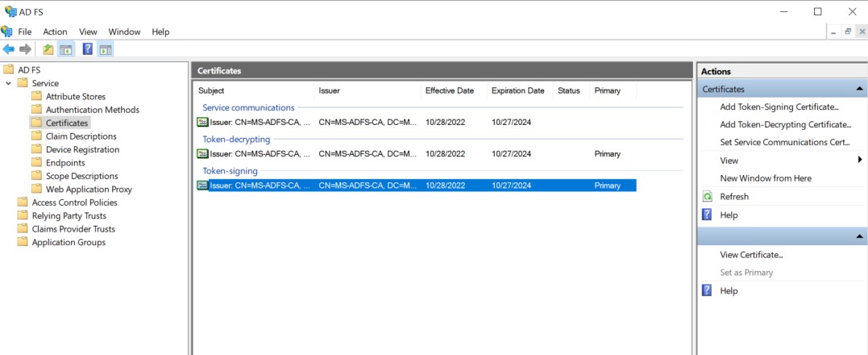Image resolution: width=868 pixels, height=355 pixels.
Task: Click the Token-signing certificate icon
Action: tap(202, 185)
